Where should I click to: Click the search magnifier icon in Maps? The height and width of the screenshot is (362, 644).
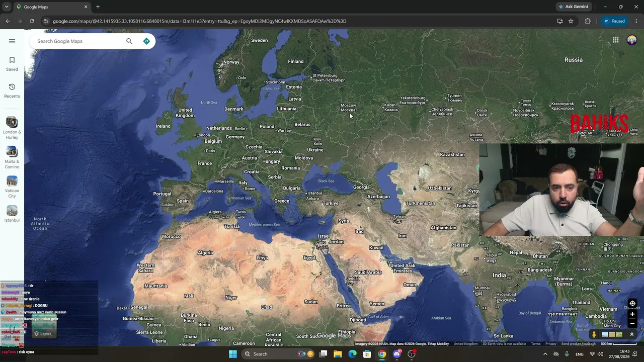(x=129, y=41)
